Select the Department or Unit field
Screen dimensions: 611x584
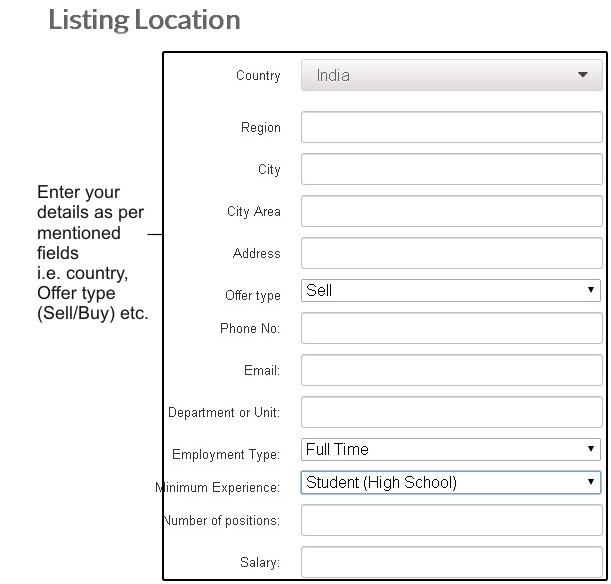pos(451,412)
